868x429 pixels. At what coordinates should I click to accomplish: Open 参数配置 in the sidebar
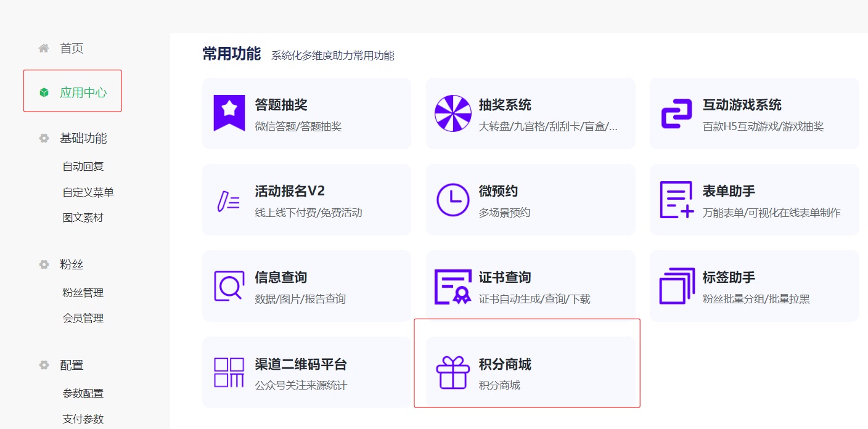pos(83,393)
